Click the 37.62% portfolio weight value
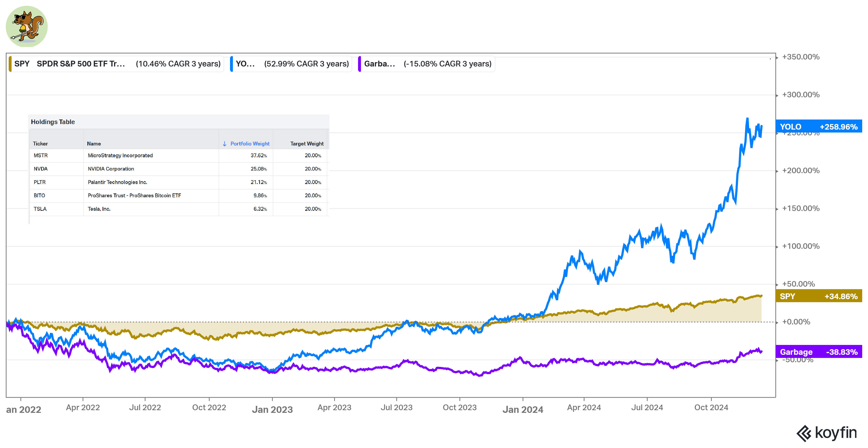Viewport: 868px width, 448px height. tap(259, 156)
